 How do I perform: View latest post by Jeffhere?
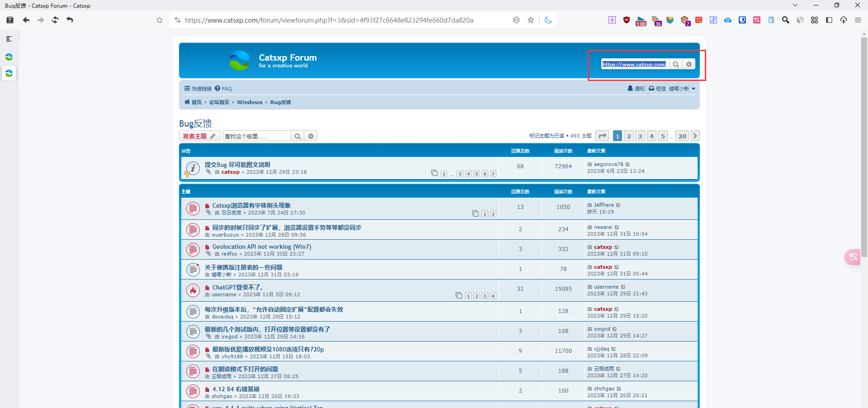click(618, 205)
